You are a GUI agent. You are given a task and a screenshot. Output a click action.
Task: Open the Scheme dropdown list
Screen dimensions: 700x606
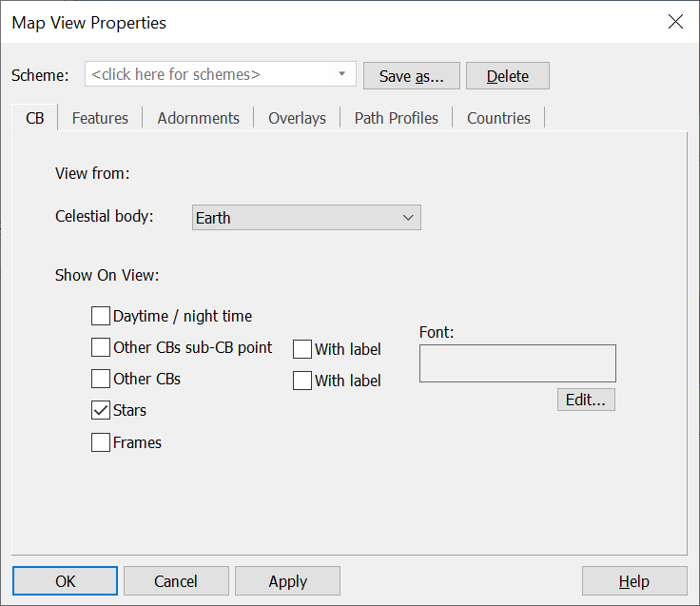coord(342,74)
